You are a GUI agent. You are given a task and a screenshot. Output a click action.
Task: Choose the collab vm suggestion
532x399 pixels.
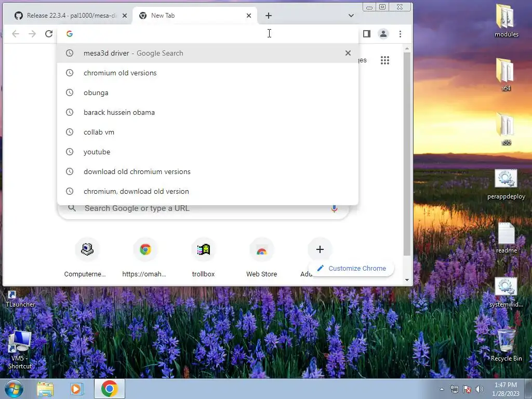pos(208,132)
